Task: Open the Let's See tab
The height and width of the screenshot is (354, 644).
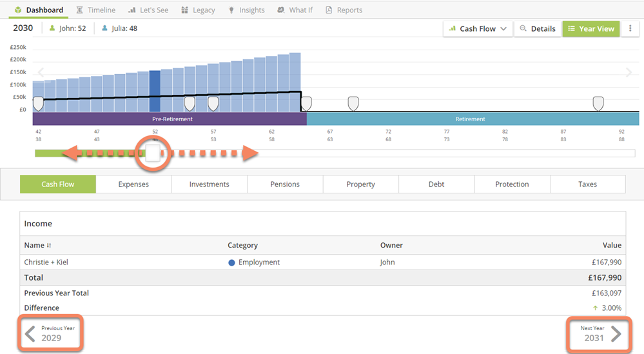Action: pyautogui.click(x=148, y=10)
